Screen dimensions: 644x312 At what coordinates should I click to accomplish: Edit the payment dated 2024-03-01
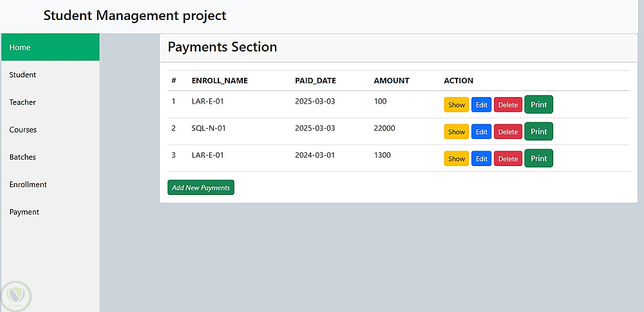click(x=481, y=159)
